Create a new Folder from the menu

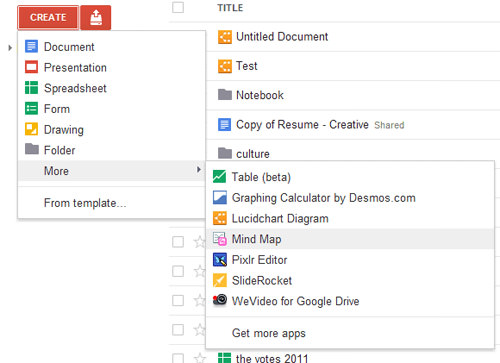(x=112, y=150)
